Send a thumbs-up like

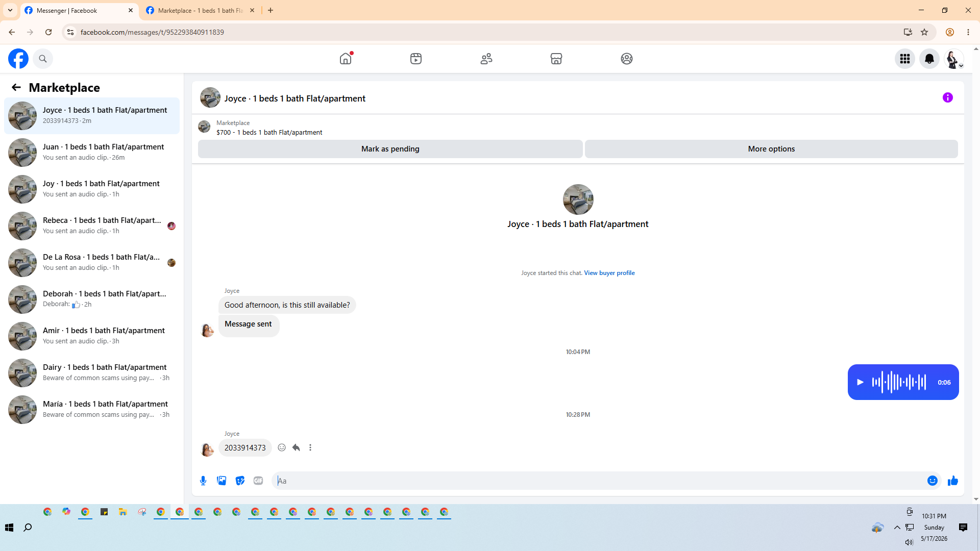(x=953, y=481)
